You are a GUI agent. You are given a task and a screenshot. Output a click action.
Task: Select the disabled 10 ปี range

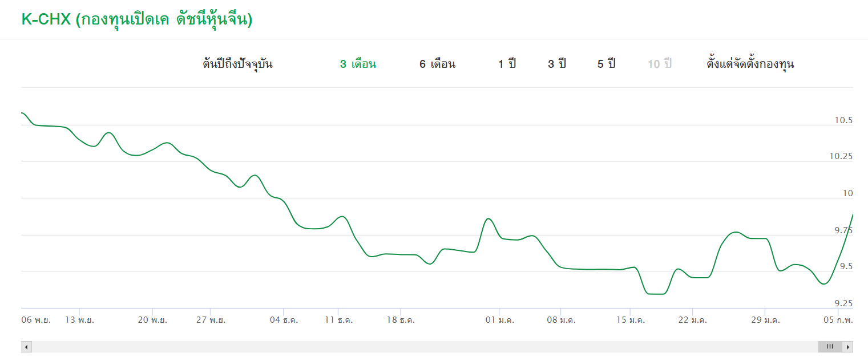pos(660,64)
